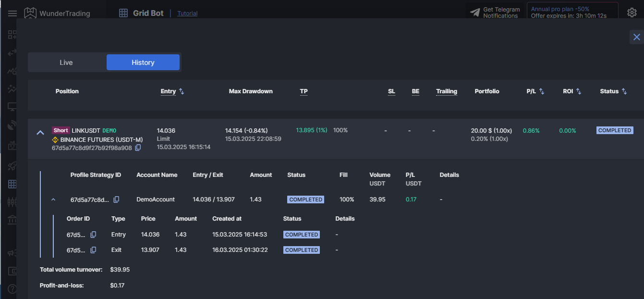
Task: Switch to the Live tab
Action: pos(66,62)
